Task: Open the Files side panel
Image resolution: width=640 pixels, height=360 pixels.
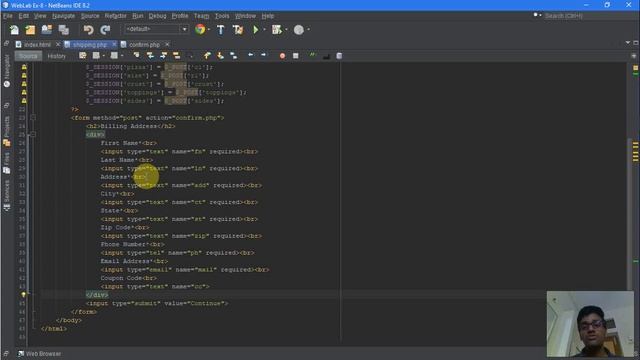Action: (7, 163)
